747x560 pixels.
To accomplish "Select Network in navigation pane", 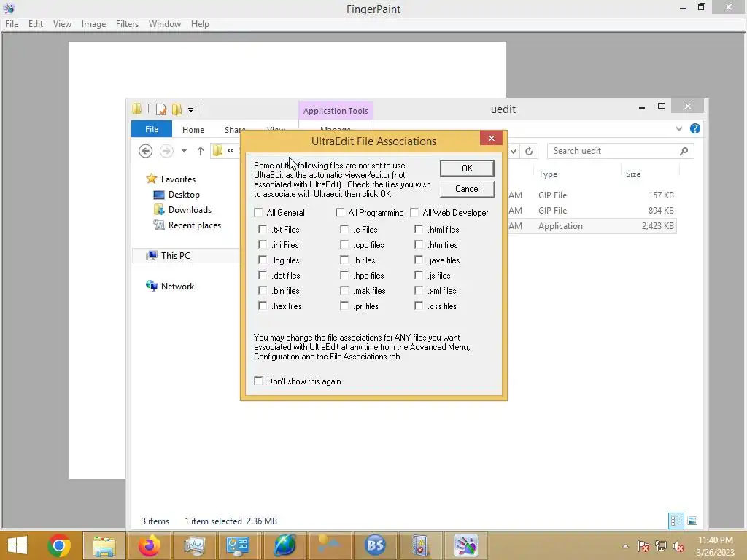I will point(177,286).
